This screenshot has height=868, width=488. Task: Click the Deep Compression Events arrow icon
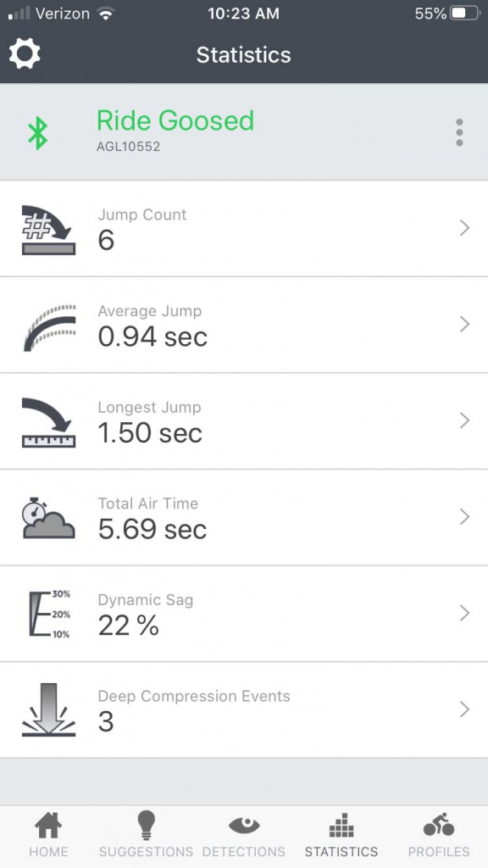48,710
